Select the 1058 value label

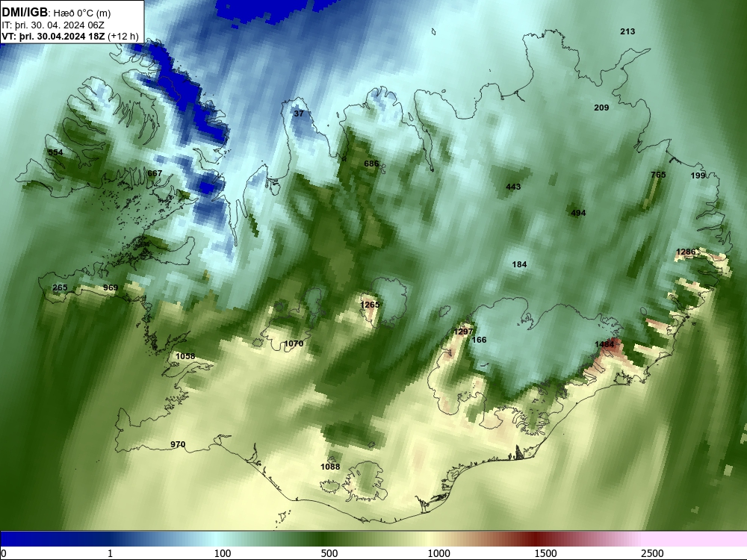185,356
